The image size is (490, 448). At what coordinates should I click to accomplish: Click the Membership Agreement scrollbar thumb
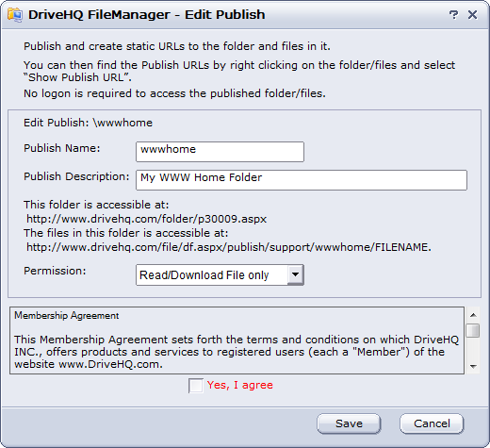(473, 330)
